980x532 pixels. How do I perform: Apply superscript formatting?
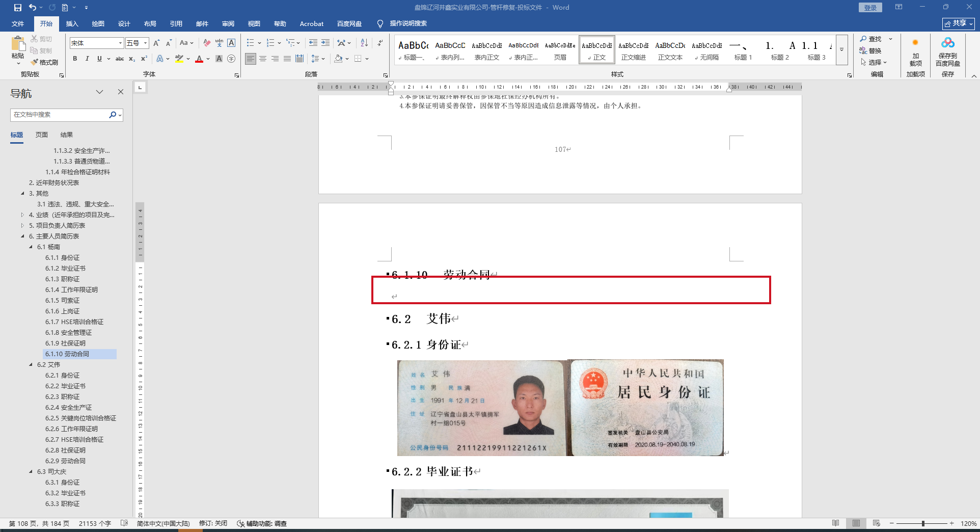tap(144, 59)
